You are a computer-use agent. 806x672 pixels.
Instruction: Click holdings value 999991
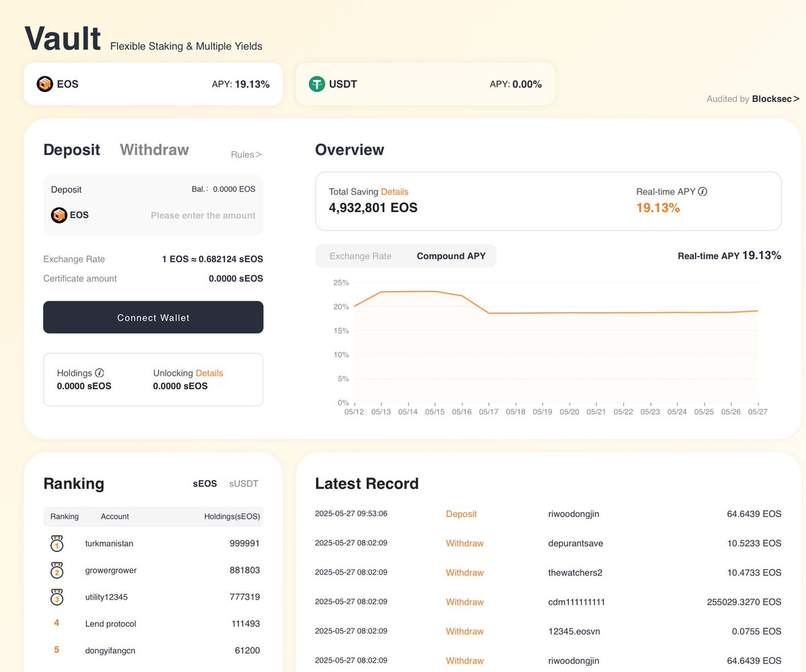tap(244, 544)
